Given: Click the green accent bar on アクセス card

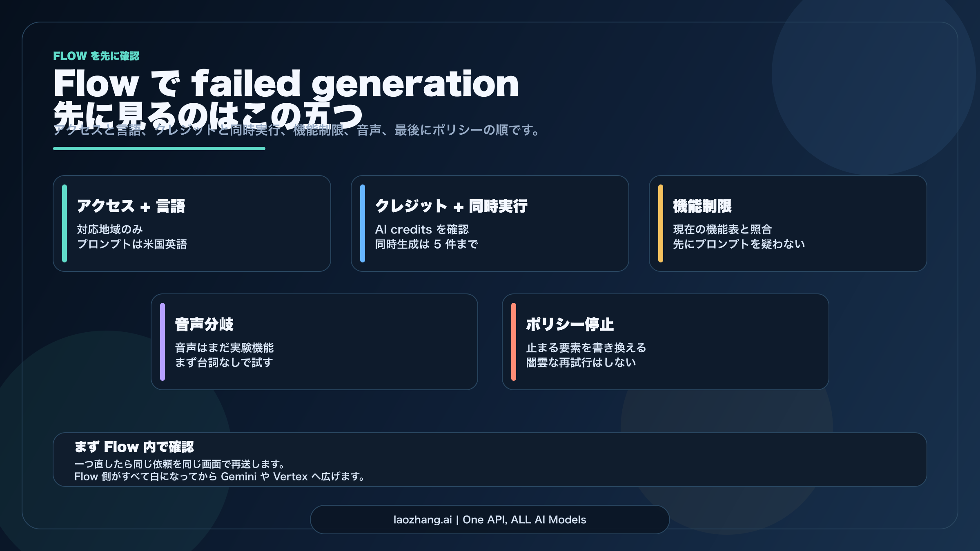Looking at the screenshot, I should (65, 223).
